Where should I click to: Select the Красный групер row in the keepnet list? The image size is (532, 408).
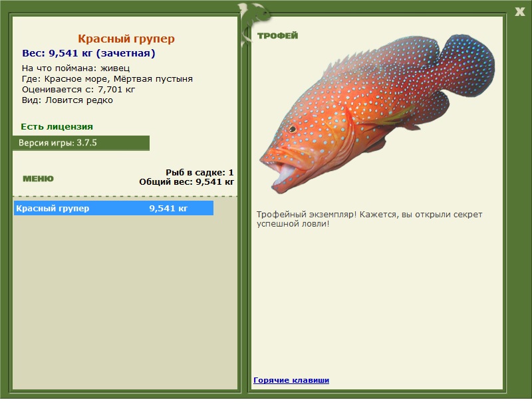click(x=114, y=208)
